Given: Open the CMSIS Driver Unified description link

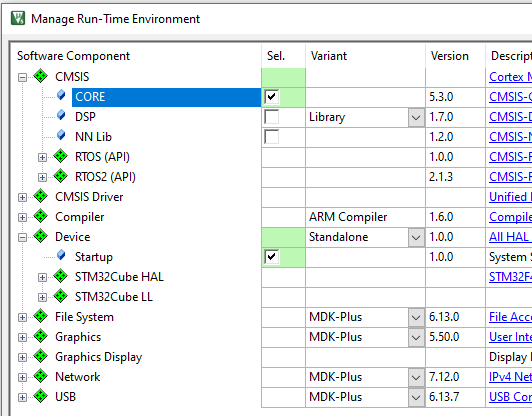Looking at the screenshot, I should click(x=510, y=197).
